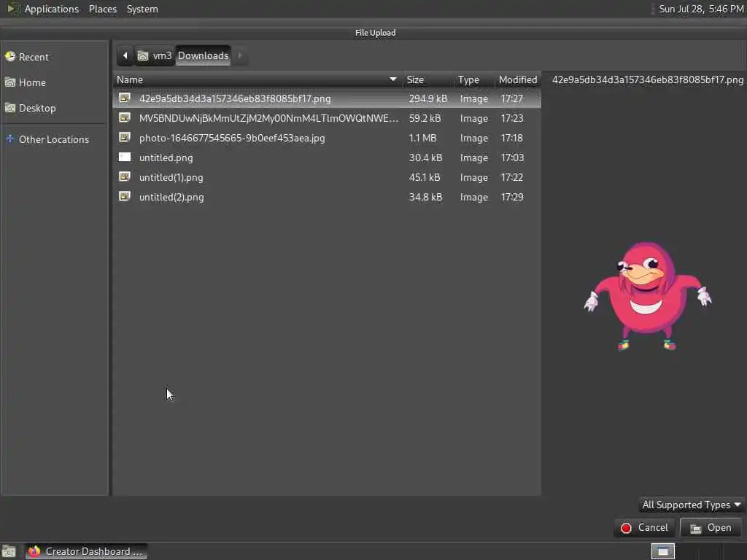Click the 45.1 kB size cell
The height and width of the screenshot is (560, 747).
pyautogui.click(x=425, y=177)
